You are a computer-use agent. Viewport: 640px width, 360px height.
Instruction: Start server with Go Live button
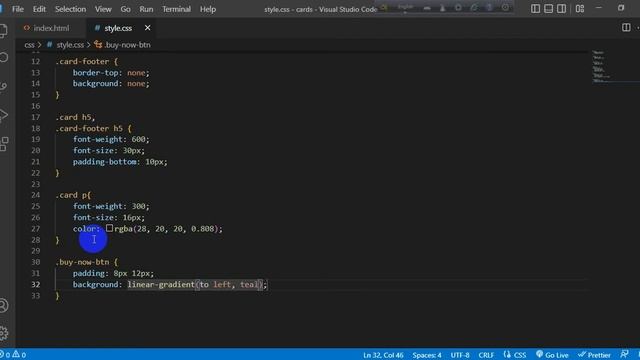pos(552,355)
